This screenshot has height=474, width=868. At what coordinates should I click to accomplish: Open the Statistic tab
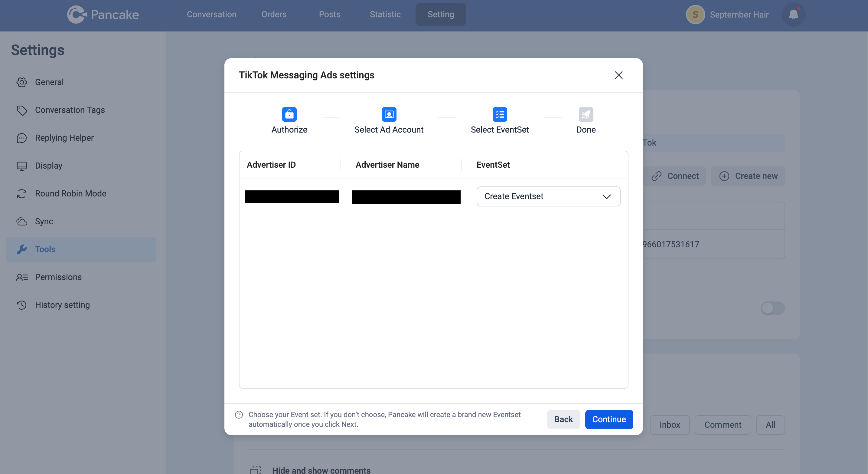385,15
